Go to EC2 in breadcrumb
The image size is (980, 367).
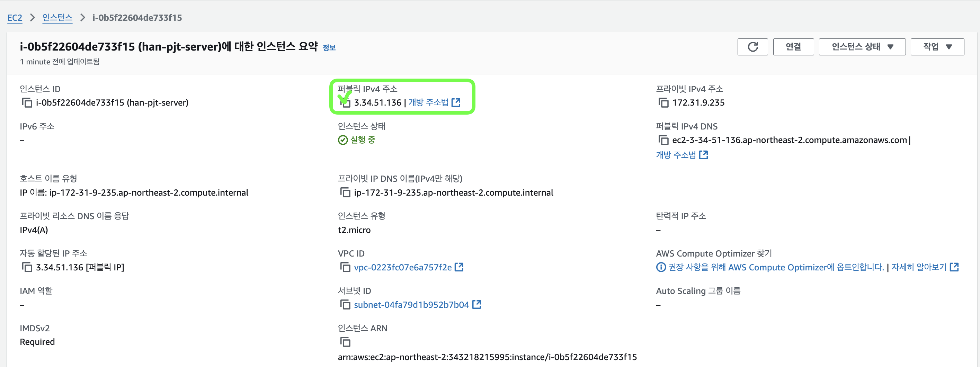[x=15, y=18]
